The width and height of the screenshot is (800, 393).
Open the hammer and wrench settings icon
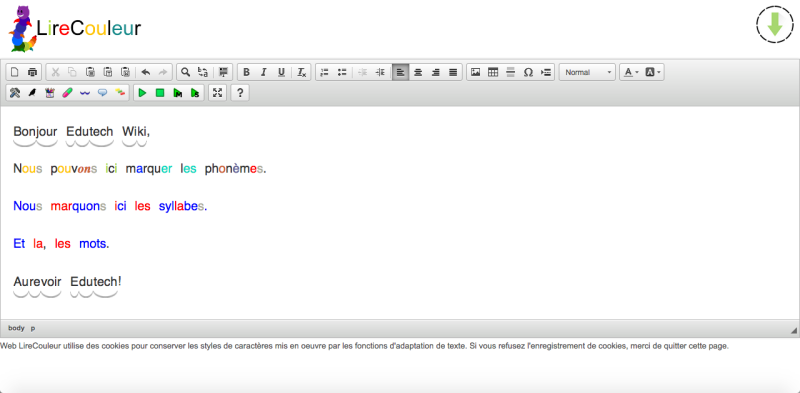pyautogui.click(x=15, y=93)
